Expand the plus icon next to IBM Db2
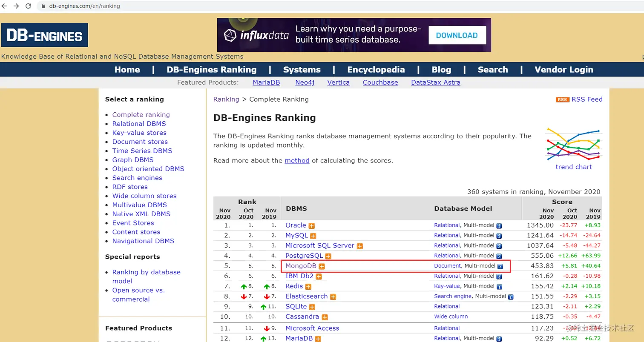The width and height of the screenshot is (644, 342). pos(319,277)
